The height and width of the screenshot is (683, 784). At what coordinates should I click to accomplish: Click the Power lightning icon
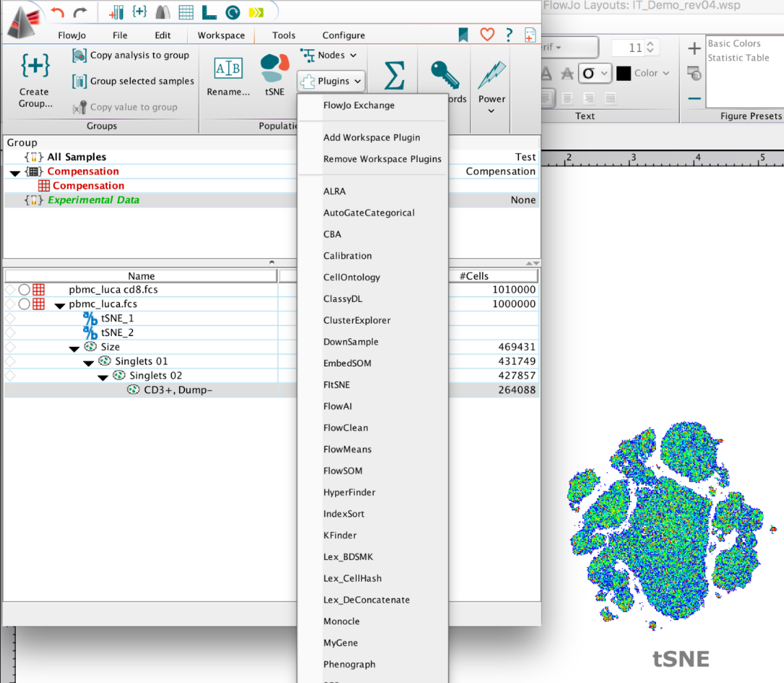click(x=491, y=75)
